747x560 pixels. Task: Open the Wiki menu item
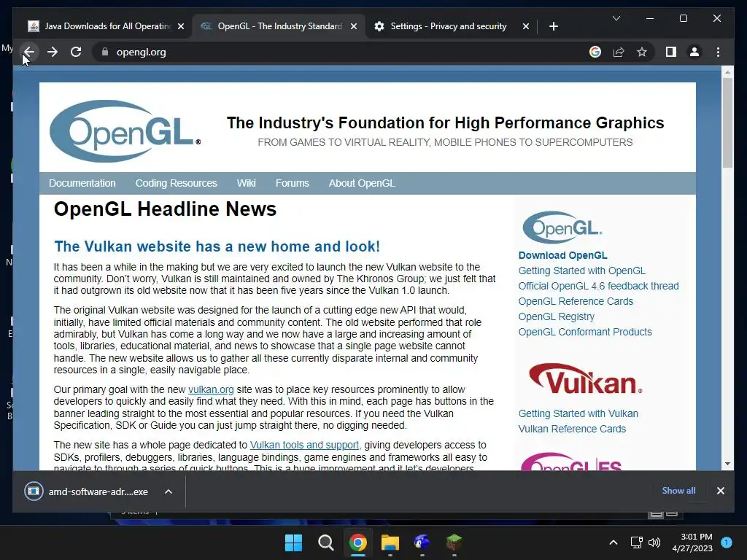coord(247,183)
